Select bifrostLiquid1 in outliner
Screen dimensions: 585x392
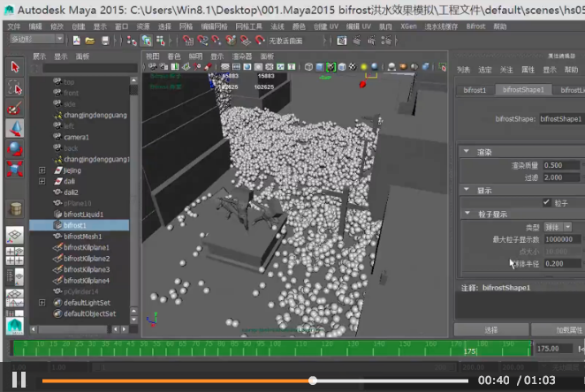(83, 215)
